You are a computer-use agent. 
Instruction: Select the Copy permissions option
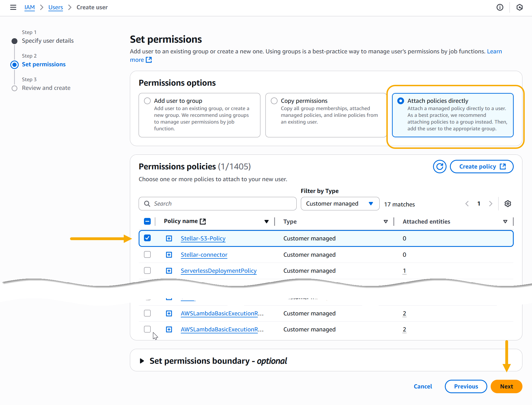(274, 101)
